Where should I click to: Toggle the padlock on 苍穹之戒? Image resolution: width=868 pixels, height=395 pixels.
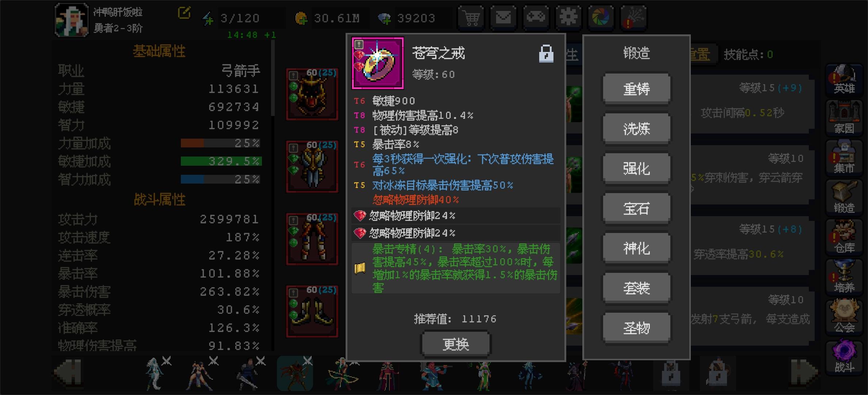pos(546,54)
